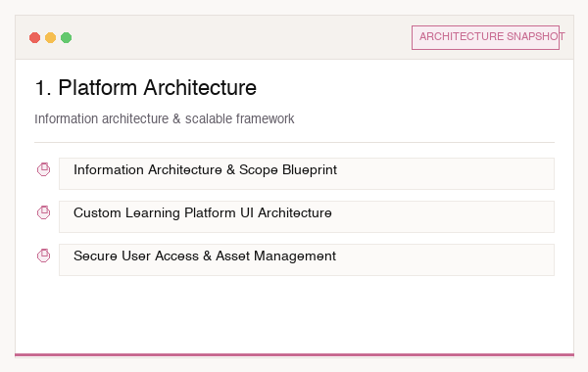Click icon beside Information Architecture & Scope Blueprint
This screenshot has height=372, width=588.
(x=43, y=169)
